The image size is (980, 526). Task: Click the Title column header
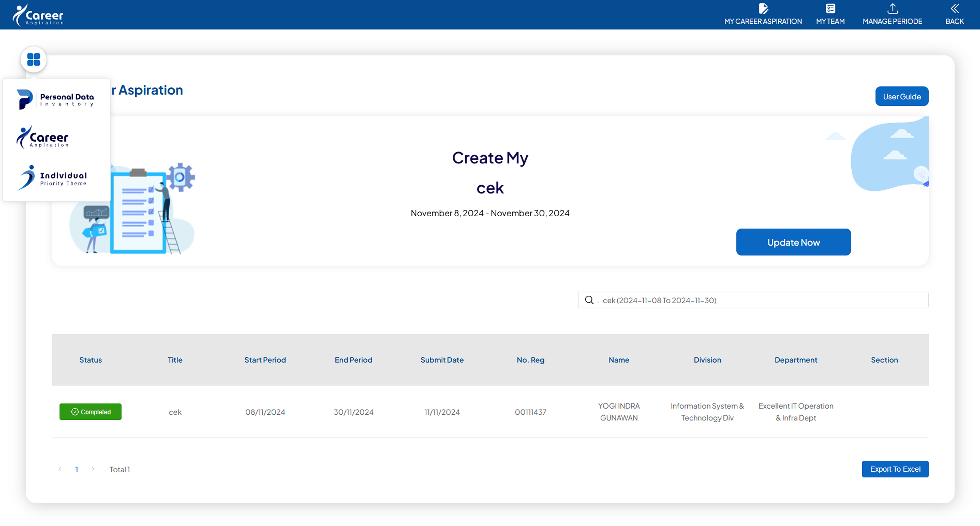pos(175,360)
